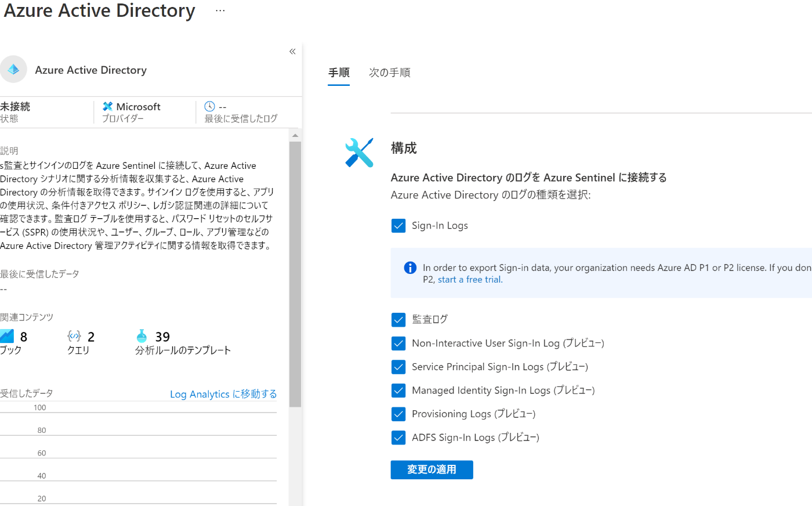Screen dimensions: 812x506
Task: Click the Microsoft provider icon
Action: click(107, 106)
